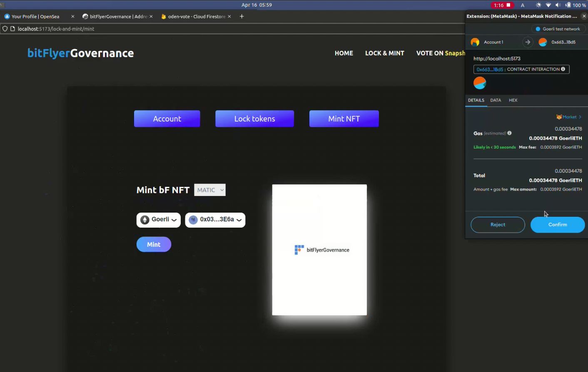Open LOCK & MINT navigation item
This screenshot has height=372, width=588.
click(385, 53)
